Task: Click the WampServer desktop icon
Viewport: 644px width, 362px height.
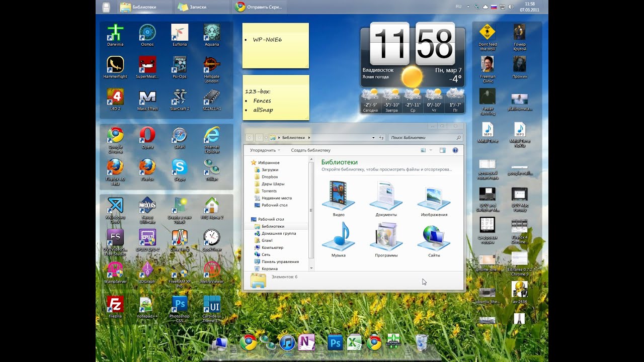Action: [115, 273]
